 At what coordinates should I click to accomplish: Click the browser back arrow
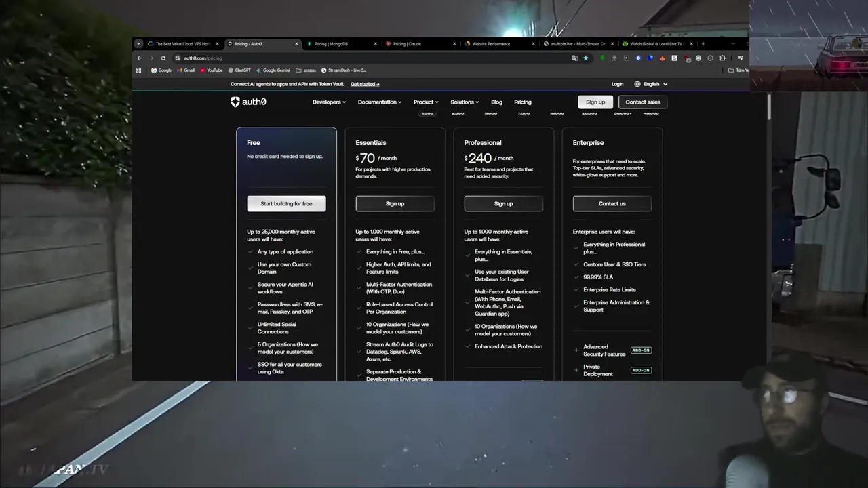tap(139, 58)
